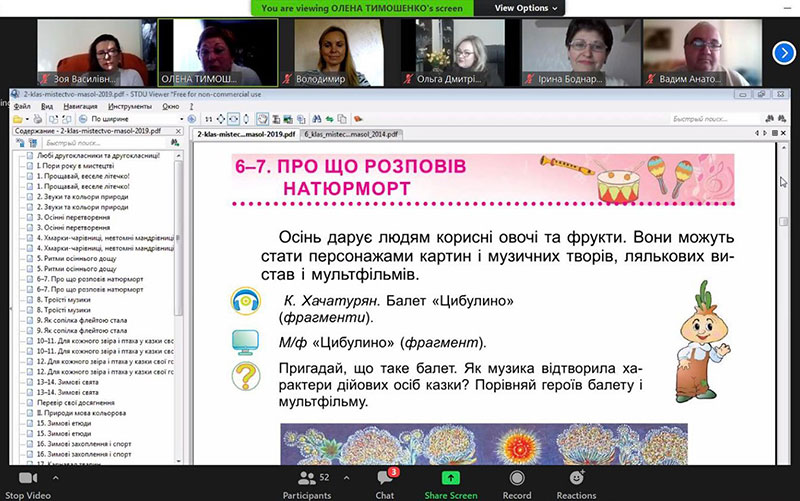Screen dimensions: 800x501
Task: Expand video options arrow beside Stop Video
Action: point(56,478)
